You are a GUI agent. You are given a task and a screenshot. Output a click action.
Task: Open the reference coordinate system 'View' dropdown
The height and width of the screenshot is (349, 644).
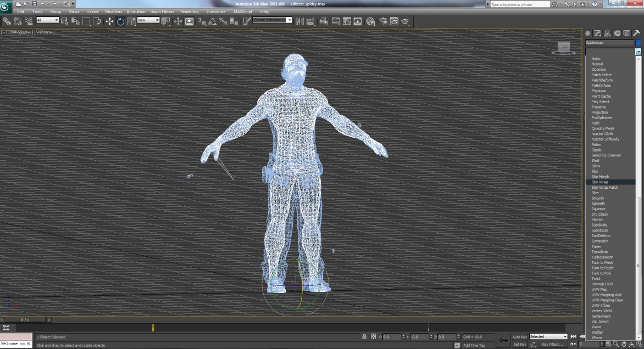148,20
